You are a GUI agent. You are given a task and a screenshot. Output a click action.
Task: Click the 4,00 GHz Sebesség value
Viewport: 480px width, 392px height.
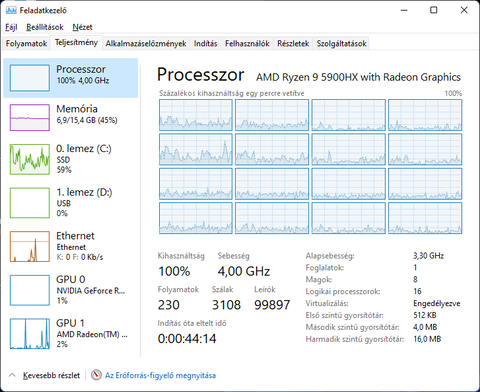[244, 271]
